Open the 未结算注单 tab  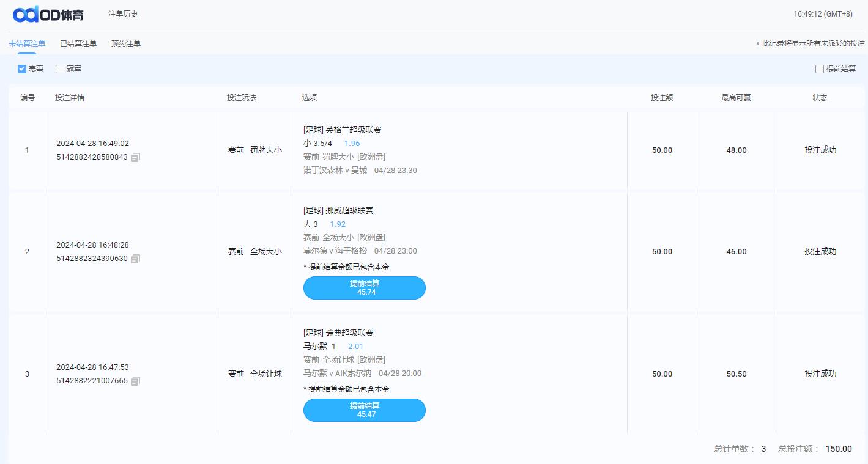[x=27, y=44]
